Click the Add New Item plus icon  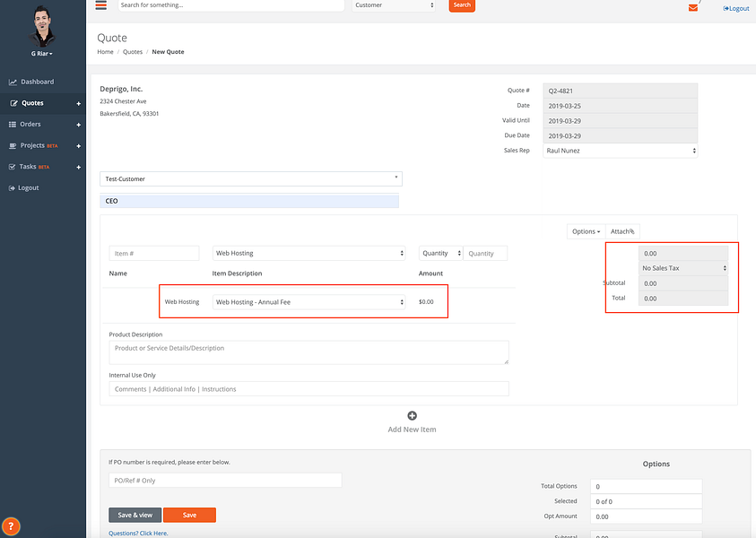[x=413, y=415]
